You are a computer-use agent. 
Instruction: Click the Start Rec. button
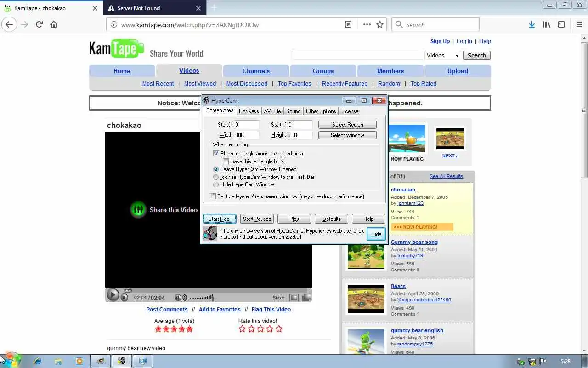coord(220,219)
